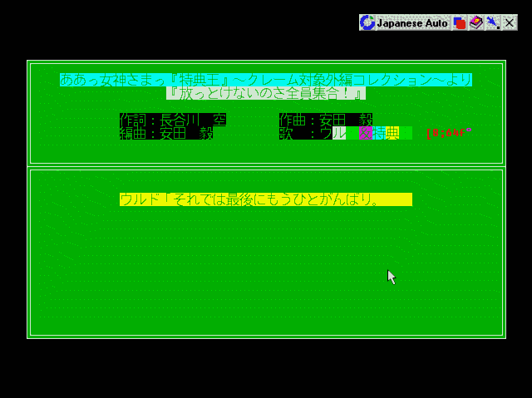The width and height of the screenshot is (532, 398).
Task: Click the empty green area of the lower lyrics panel
Action: (x=266, y=274)
